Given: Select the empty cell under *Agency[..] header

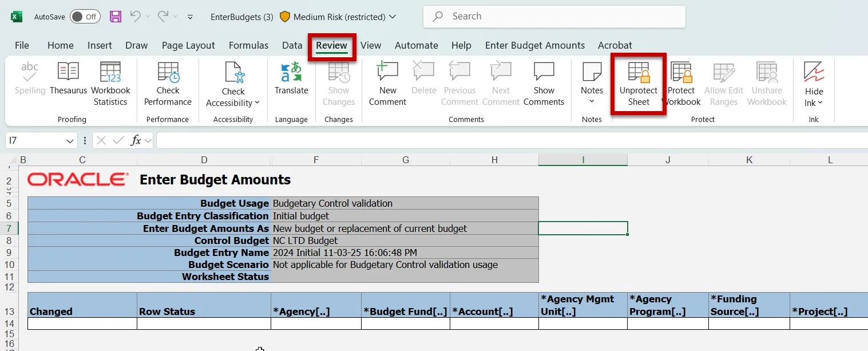Looking at the screenshot, I should (x=316, y=324).
